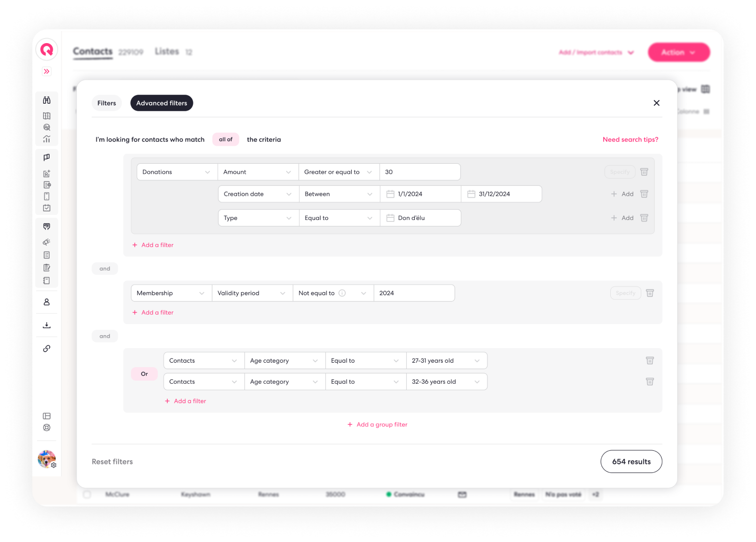Toggle the 'and' operator above Membership group

click(105, 268)
